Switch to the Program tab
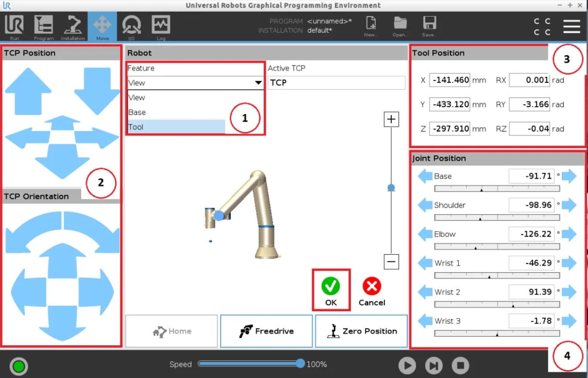588x378 pixels. click(44, 27)
